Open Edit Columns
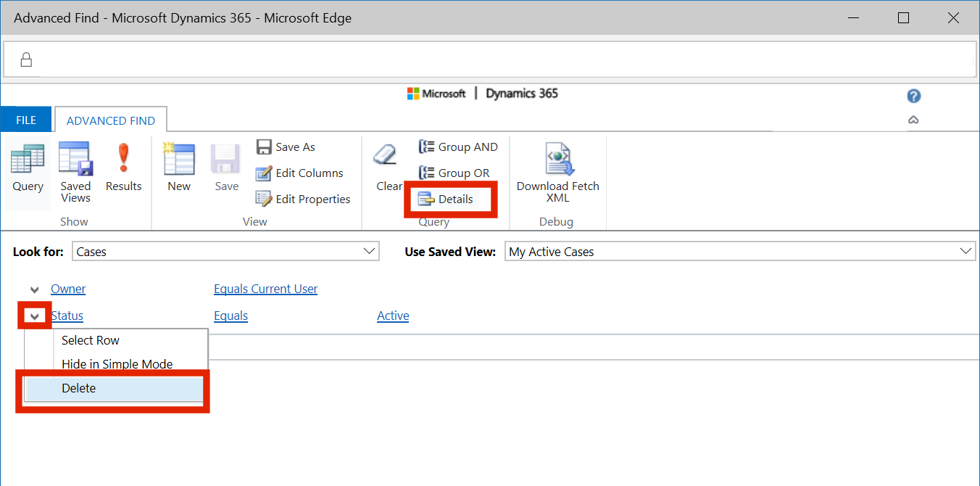 (299, 173)
